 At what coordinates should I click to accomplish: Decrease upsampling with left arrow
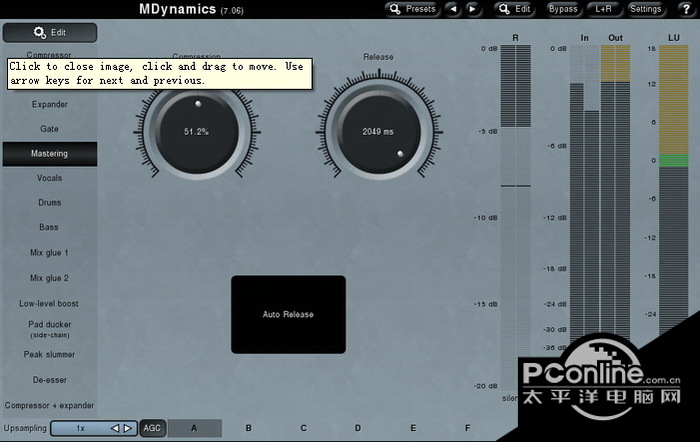(x=115, y=428)
